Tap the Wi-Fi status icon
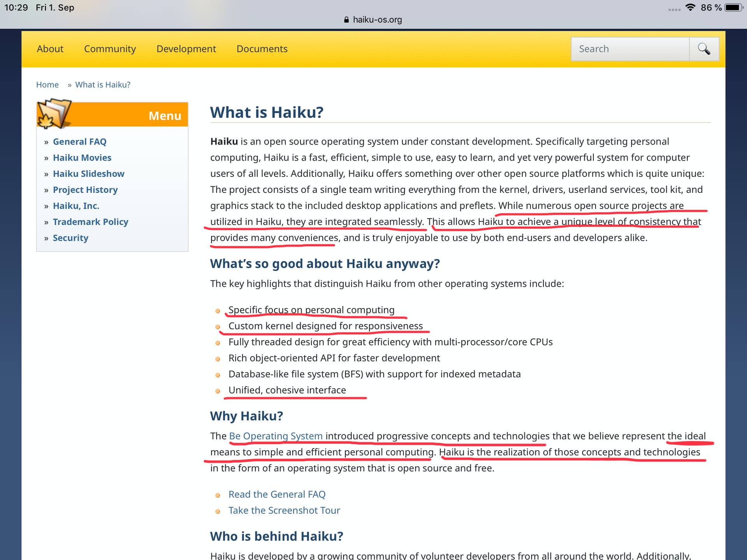Image resolution: width=747 pixels, height=560 pixels. point(690,7)
